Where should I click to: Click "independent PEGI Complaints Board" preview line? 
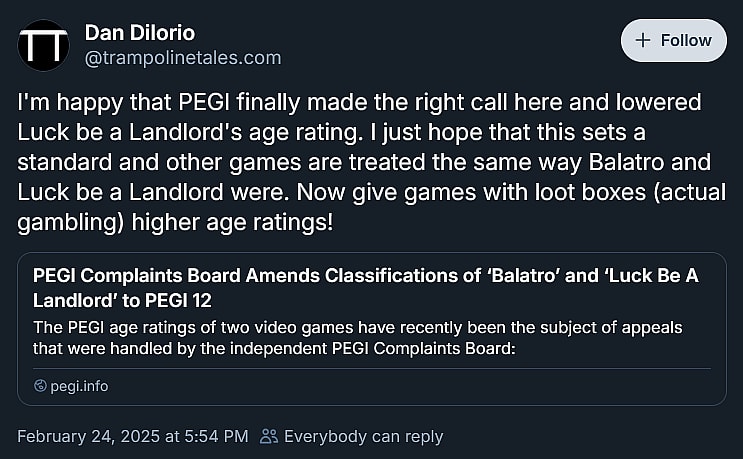coord(273,348)
